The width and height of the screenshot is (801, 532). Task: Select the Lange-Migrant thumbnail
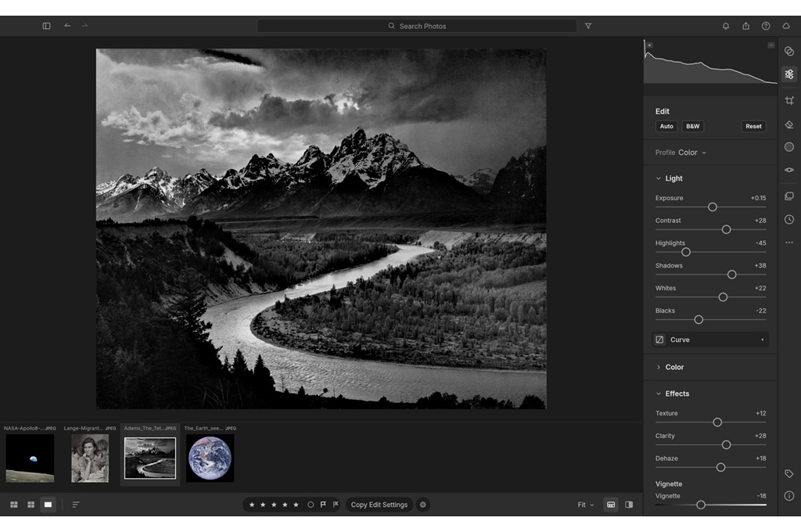[x=90, y=458]
